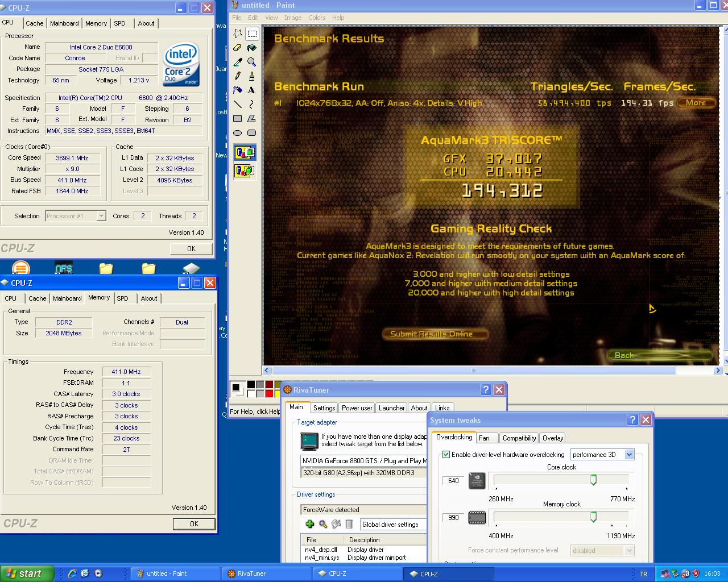This screenshot has width=728, height=582.
Task: Open the Paint File menu
Action: [237, 18]
